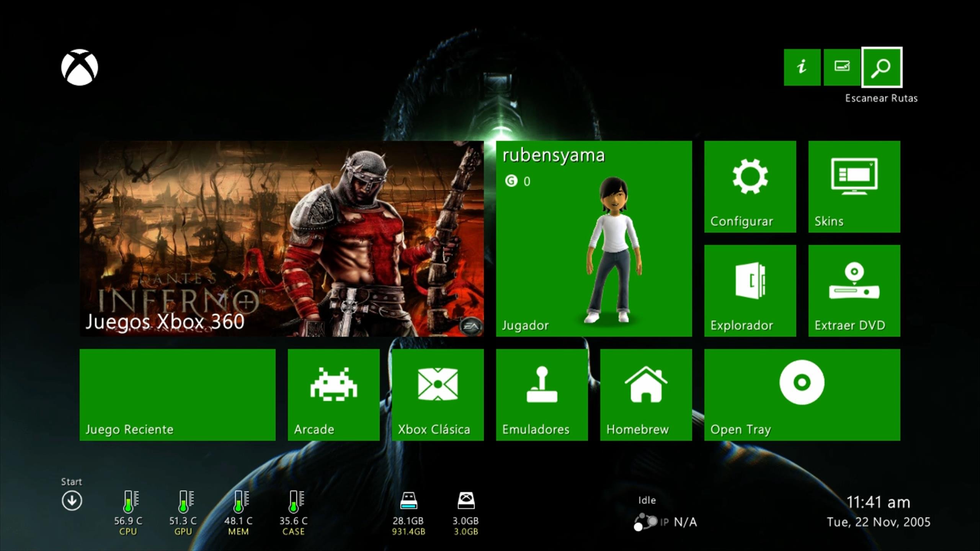This screenshot has height=551, width=980.
Task: Click the 931.4GB hard drive icon
Action: tap(408, 501)
